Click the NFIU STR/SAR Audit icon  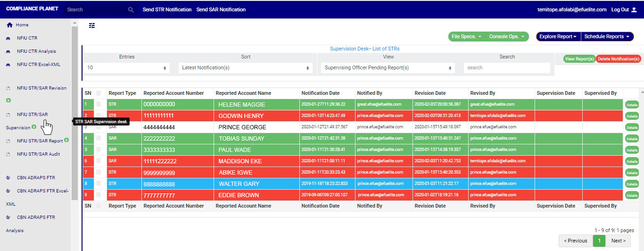pyautogui.click(x=8, y=154)
